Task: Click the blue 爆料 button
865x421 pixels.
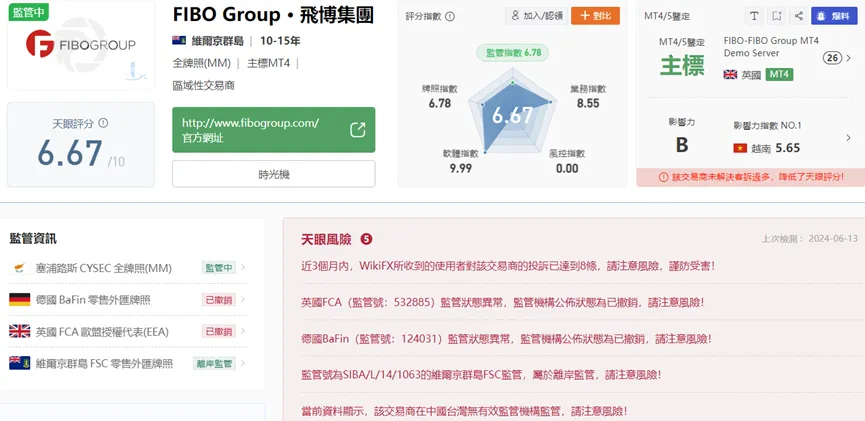Action: click(x=834, y=16)
